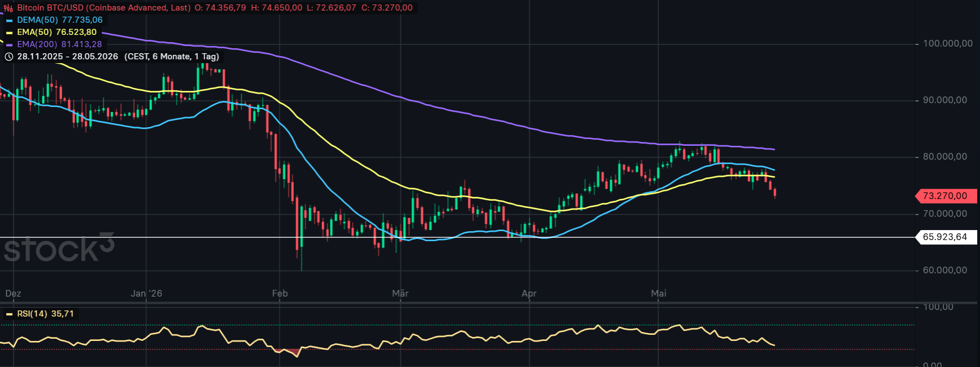Click the 60.000,00 price axis label
Image resolution: width=980 pixels, height=367 pixels.
coord(945,270)
